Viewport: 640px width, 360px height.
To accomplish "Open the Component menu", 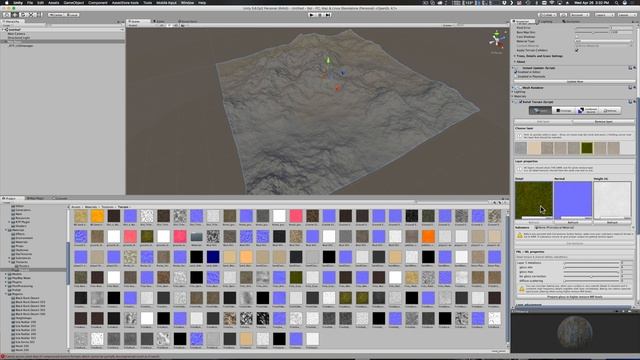I will 98,2.
